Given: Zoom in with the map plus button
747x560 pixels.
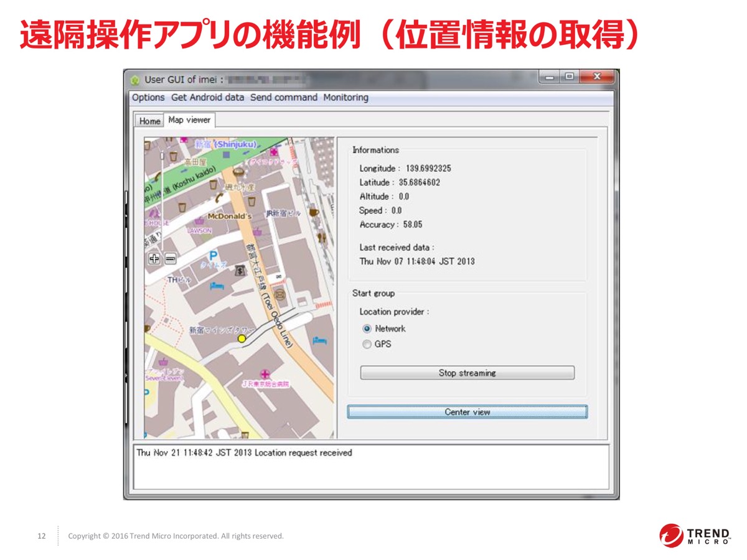Looking at the screenshot, I should pos(154,259).
